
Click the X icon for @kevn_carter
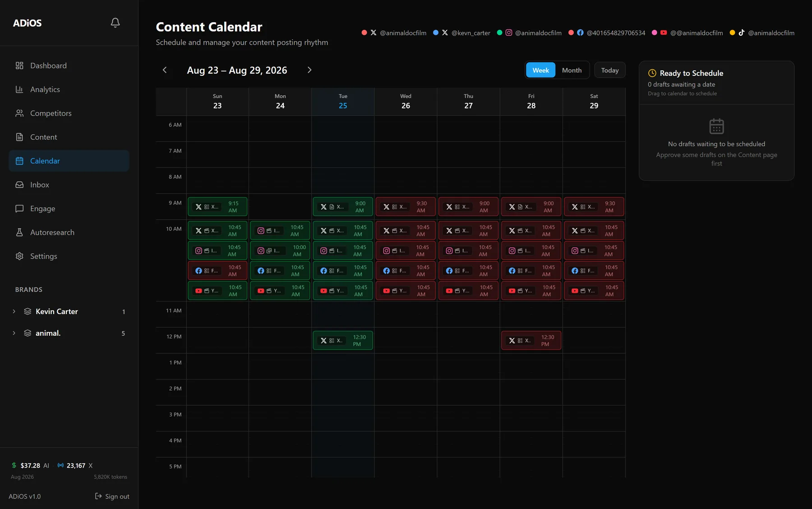445,32
